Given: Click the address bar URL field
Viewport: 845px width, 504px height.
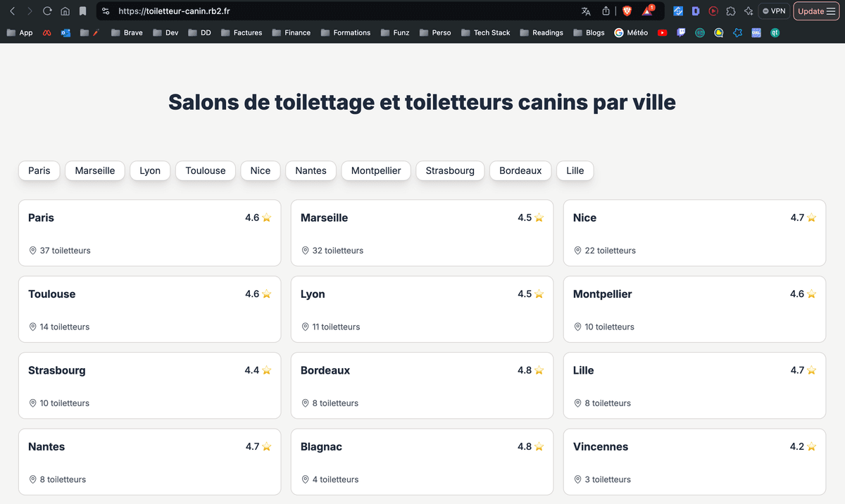Looking at the screenshot, I should tap(338, 11).
